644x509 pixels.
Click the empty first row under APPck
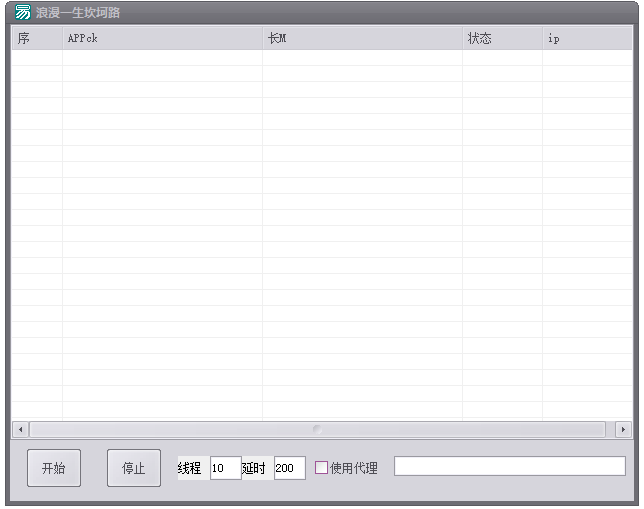pyautogui.click(x=162, y=58)
